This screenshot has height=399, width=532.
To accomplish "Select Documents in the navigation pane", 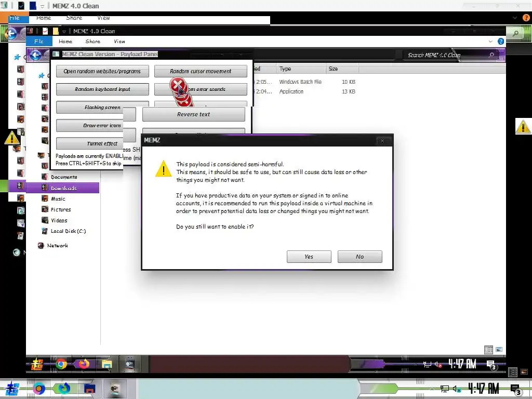I will tap(64, 177).
